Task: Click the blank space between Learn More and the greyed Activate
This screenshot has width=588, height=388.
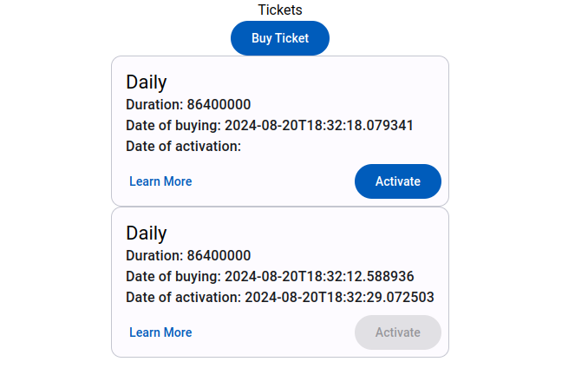Action: (273, 332)
